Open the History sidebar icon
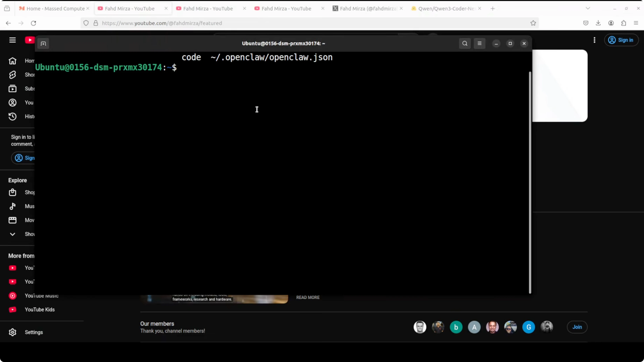The height and width of the screenshot is (362, 644). tap(12, 116)
